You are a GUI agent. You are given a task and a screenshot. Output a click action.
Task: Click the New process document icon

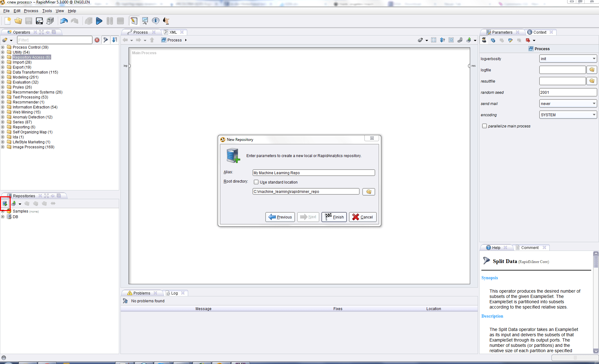click(8, 21)
